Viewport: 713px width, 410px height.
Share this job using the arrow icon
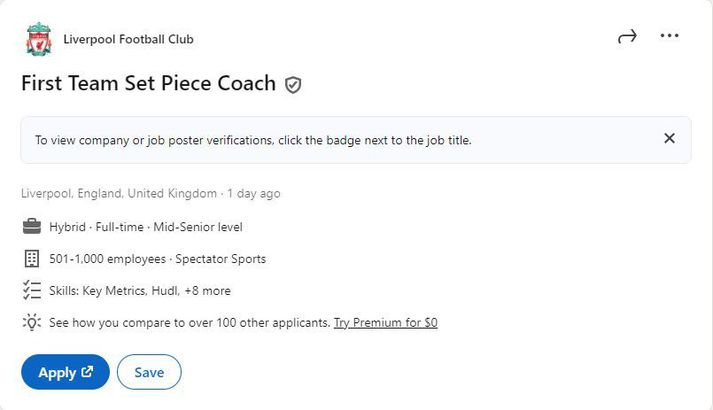point(627,36)
